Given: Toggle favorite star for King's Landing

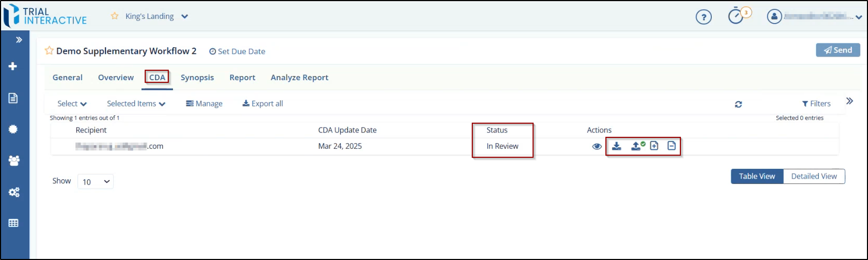Looking at the screenshot, I should (115, 16).
